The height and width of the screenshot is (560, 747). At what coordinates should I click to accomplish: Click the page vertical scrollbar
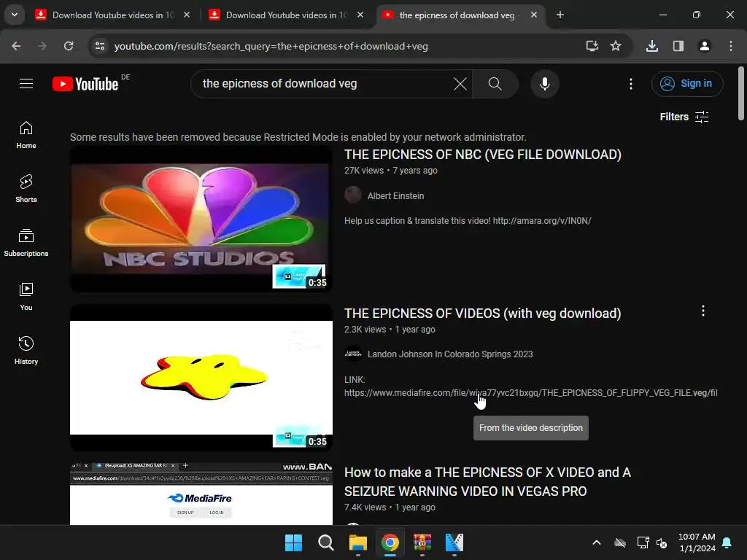pyautogui.click(x=741, y=93)
